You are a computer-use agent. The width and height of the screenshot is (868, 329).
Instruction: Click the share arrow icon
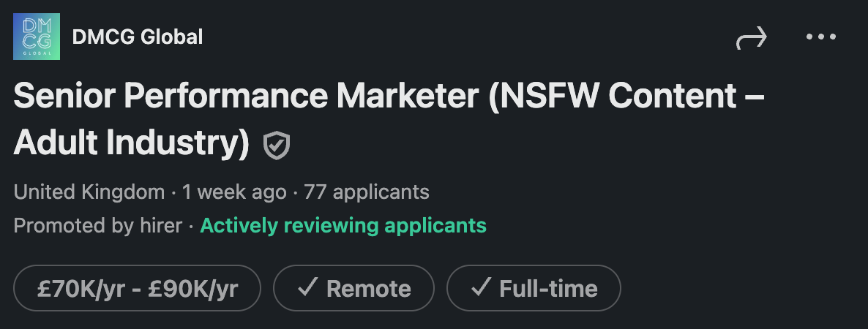[751, 38]
